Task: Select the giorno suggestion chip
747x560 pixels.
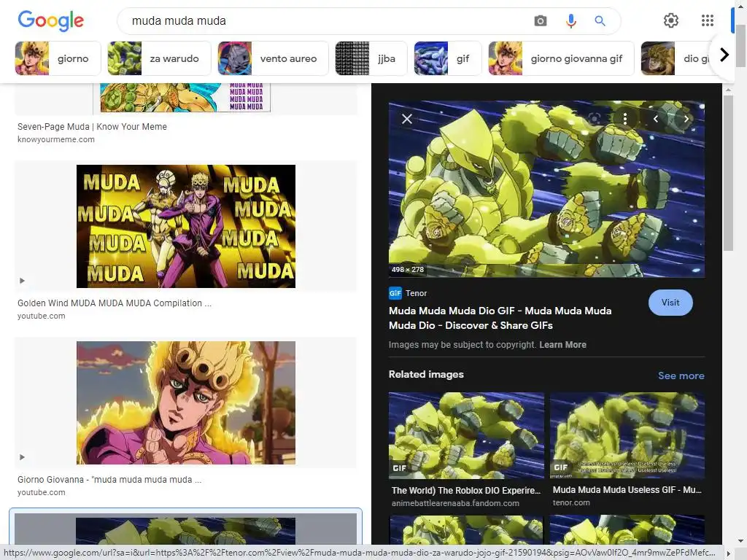Action: [58, 58]
